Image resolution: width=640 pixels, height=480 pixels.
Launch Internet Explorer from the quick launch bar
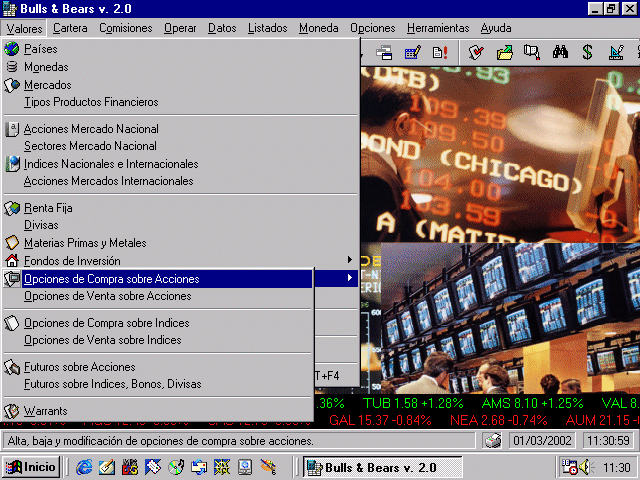tap(84, 467)
